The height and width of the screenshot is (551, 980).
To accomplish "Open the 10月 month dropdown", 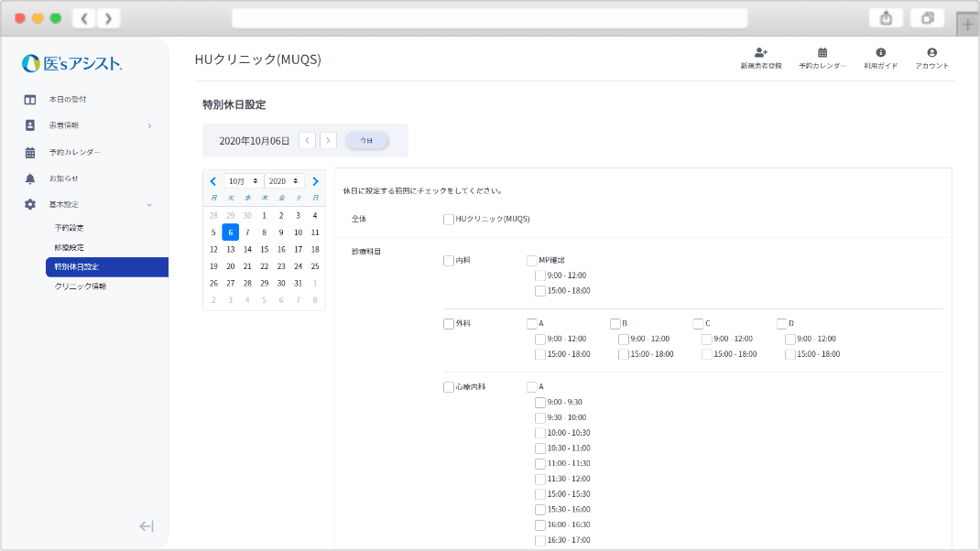I will [x=244, y=181].
